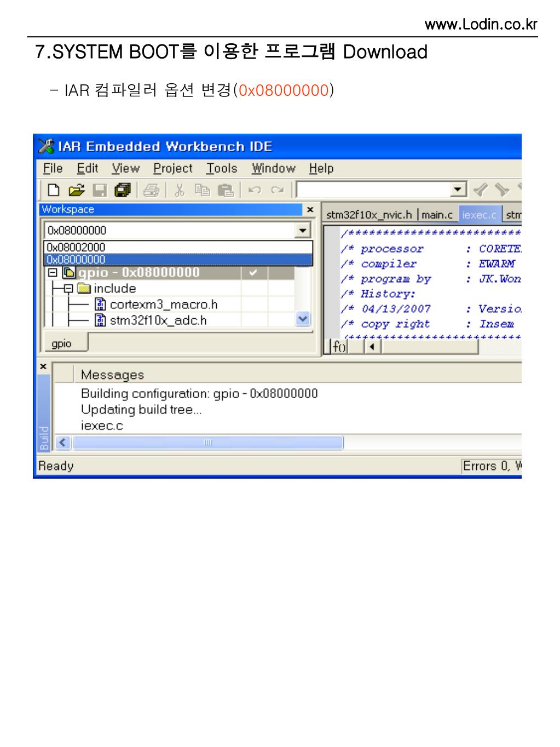Click the New document toolbar icon
The width and height of the screenshot is (560, 747).
[54, 190]
